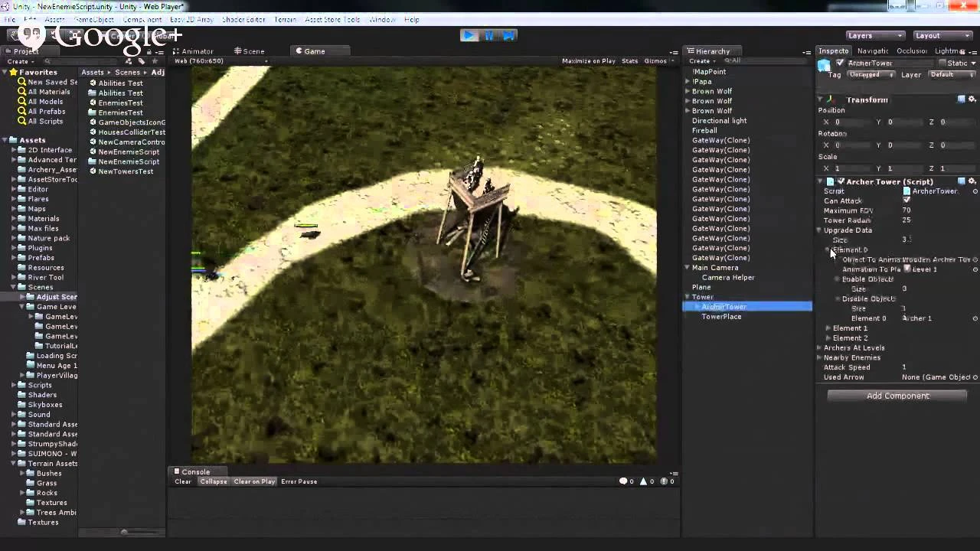The height and width of the screenshot is (551, 980).
Task: Expand the Archers At Levels section
Action: 819,348
